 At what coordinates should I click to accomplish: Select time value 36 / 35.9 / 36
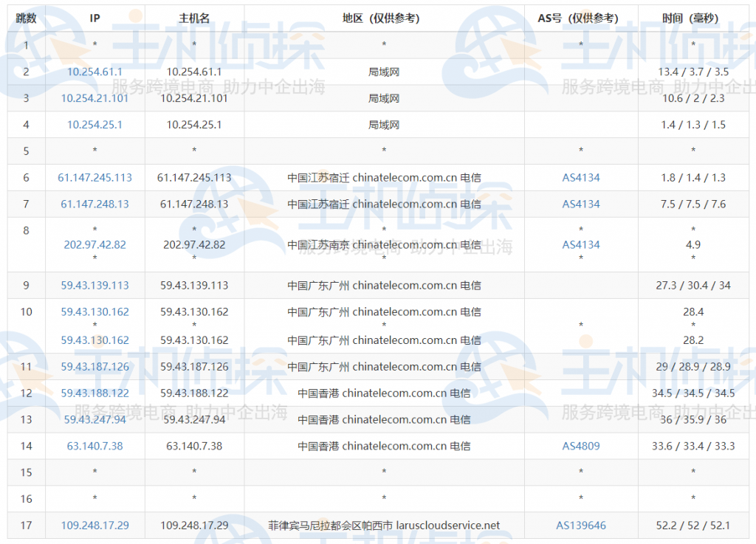click(693, 420)
